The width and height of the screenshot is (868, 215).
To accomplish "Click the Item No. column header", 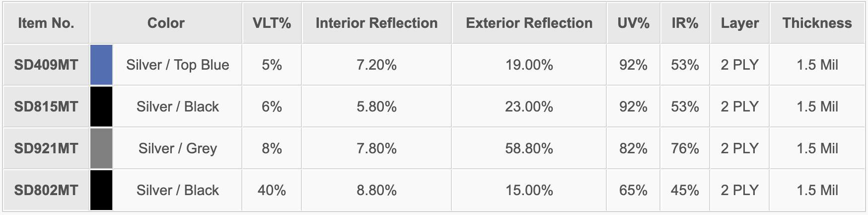I will (46, 23).
